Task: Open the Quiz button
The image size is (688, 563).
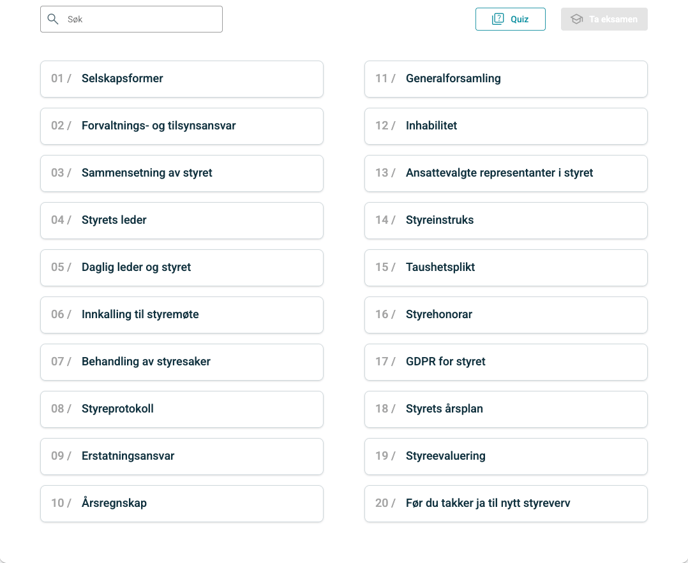Action: pyautogui.click(x=511, y=19)
